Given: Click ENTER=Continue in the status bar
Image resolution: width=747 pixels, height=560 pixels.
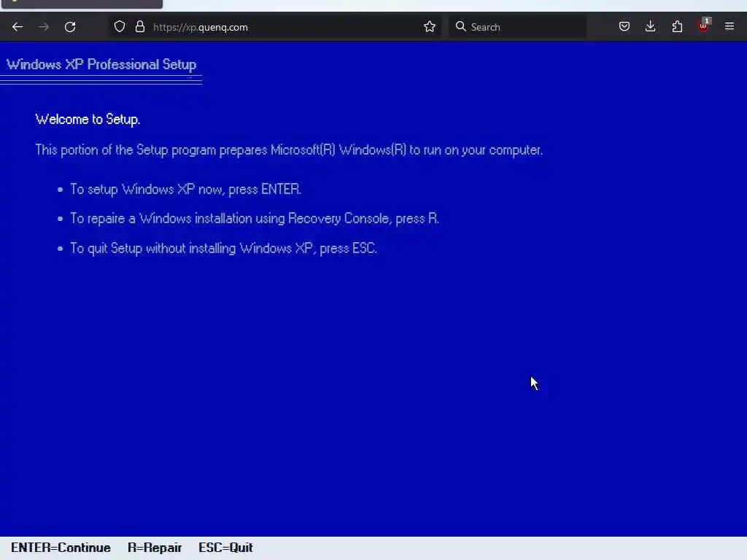Looking at the screenshot, I should tap(61, 548).
